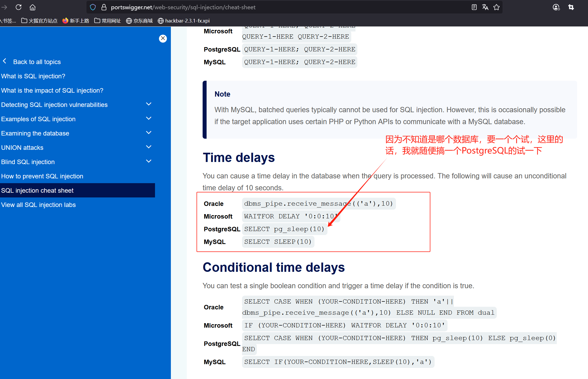Viewport: 588px width, 379px height.
Task: Open the account profile icon
Action: click(556, 7)
